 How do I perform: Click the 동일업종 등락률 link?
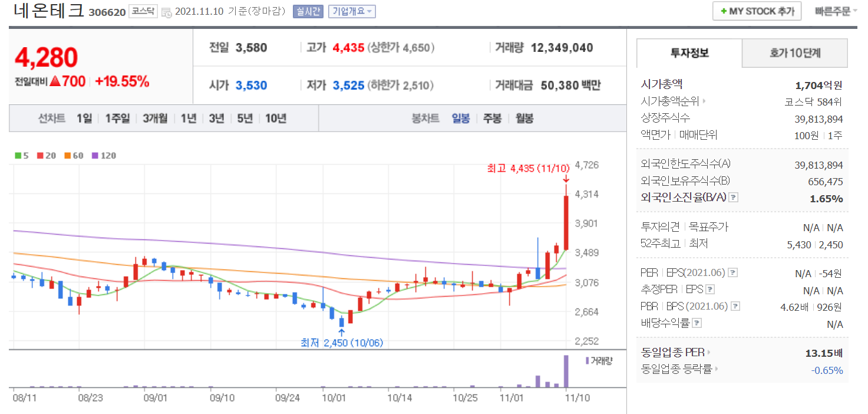coord(676,370)
